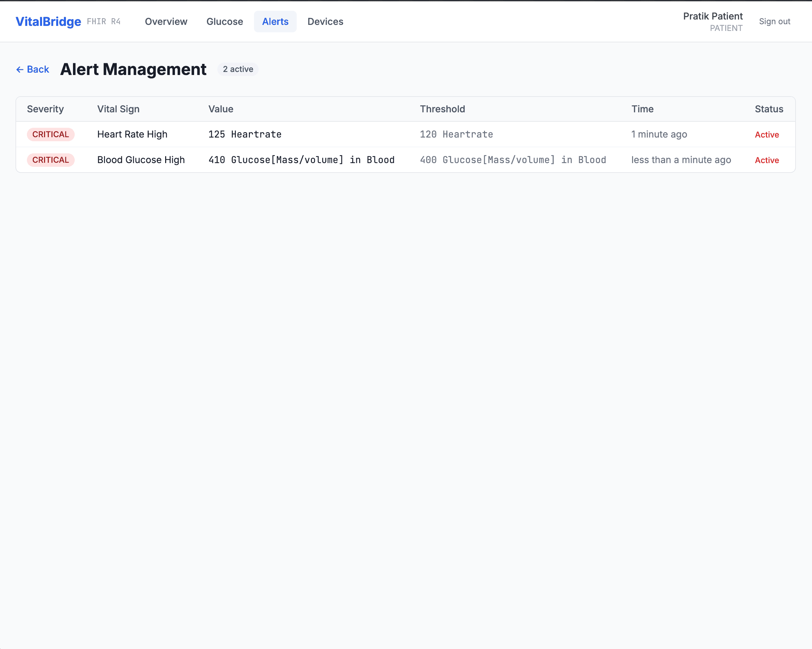Screen dimensions: 812x649
Task: Click the 2 active badge
Action: point(238,69)
